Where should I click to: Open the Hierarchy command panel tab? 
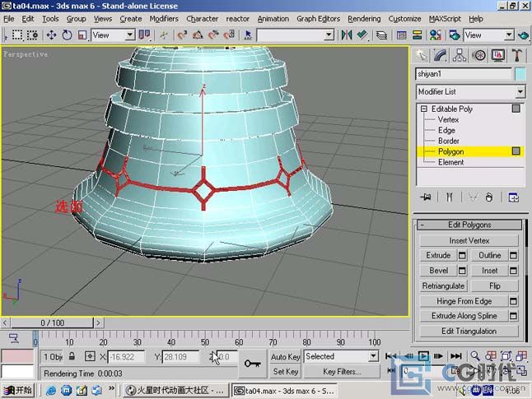(x=460, y=55)
